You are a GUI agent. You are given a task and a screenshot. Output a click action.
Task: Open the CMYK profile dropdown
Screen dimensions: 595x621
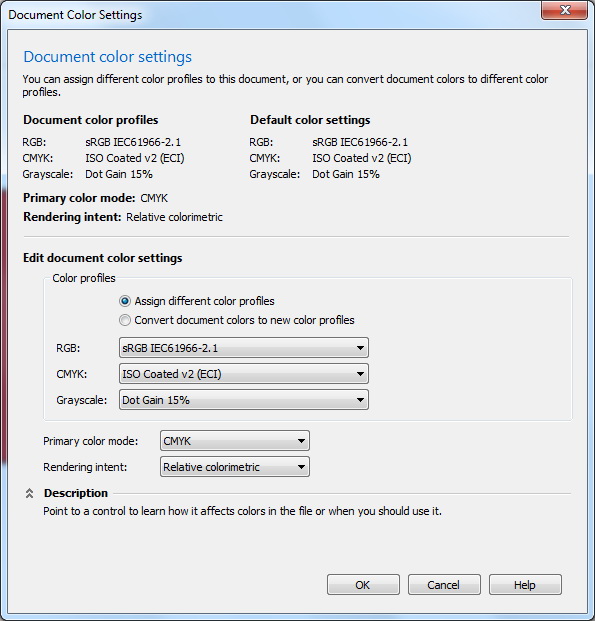pos(244,374)
